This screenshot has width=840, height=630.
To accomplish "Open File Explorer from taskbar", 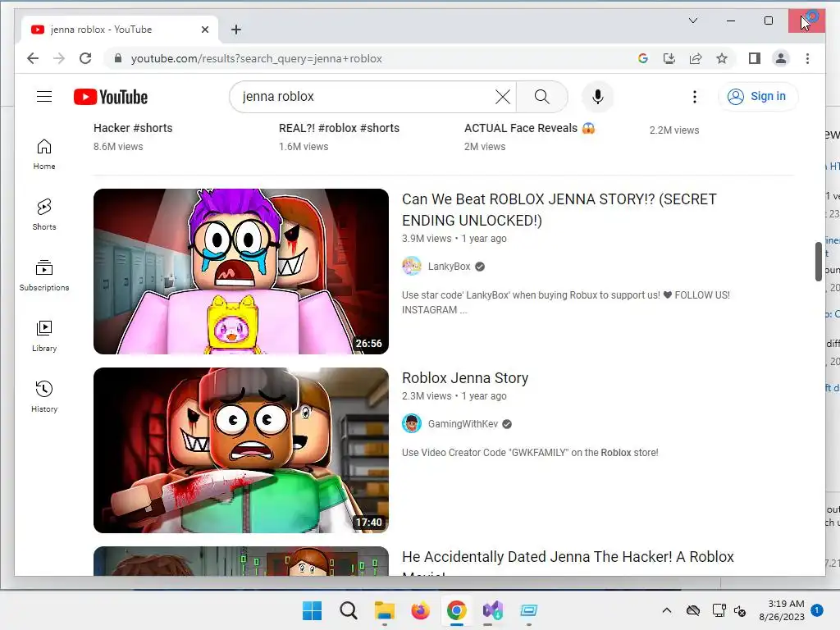I will click(384, 610).
